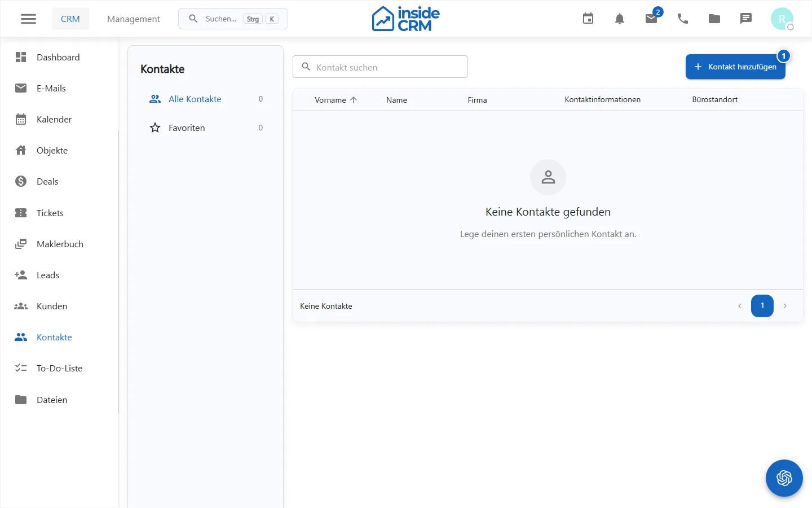
Task: Open E-Mails in sidebar
Action: (x=59, y=88)
